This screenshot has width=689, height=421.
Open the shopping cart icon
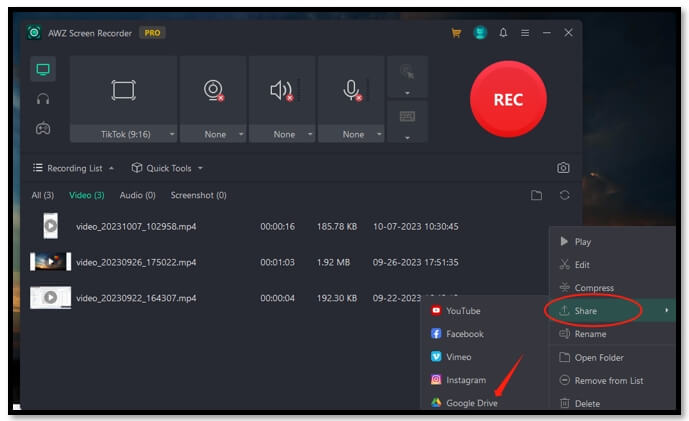[456, 33]
